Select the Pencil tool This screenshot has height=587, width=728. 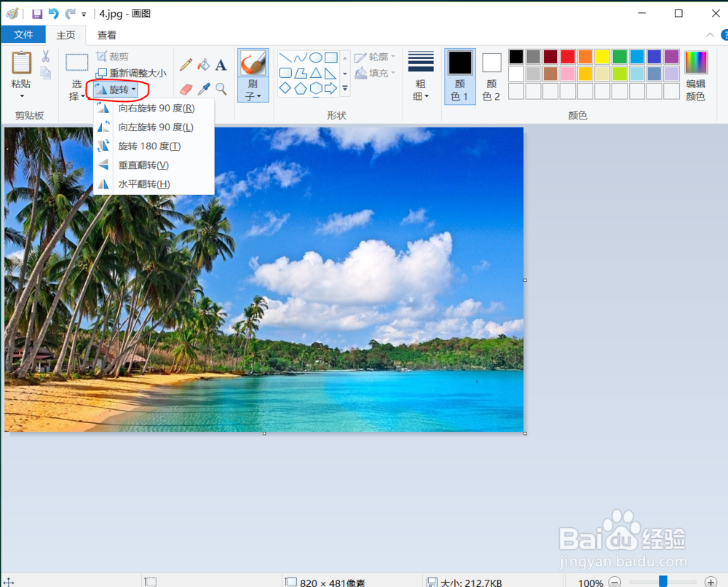pos(186,65)
